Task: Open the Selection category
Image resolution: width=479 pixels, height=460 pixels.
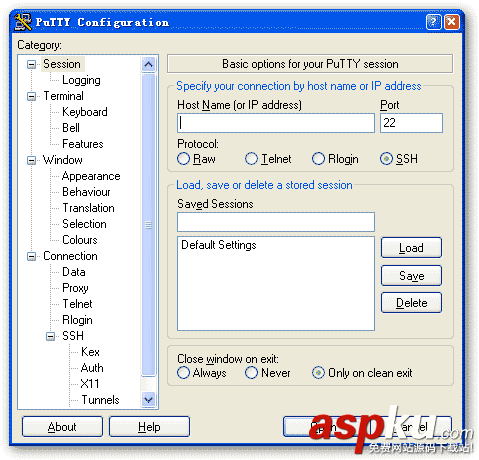Action: click(x=84, y=224)
